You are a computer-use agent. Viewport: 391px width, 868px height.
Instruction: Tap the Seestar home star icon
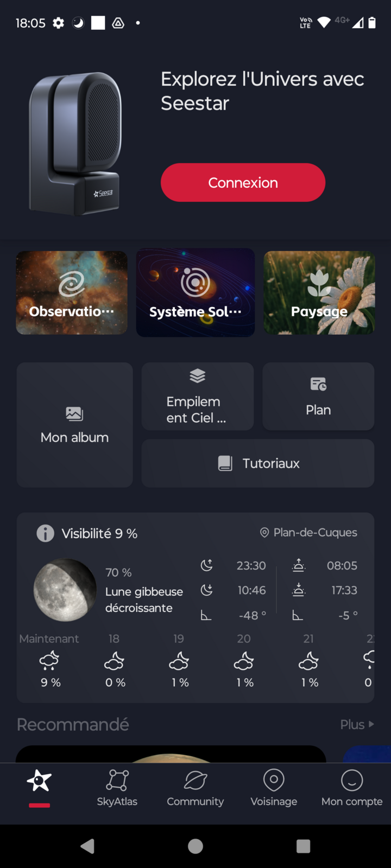point(39,781)
